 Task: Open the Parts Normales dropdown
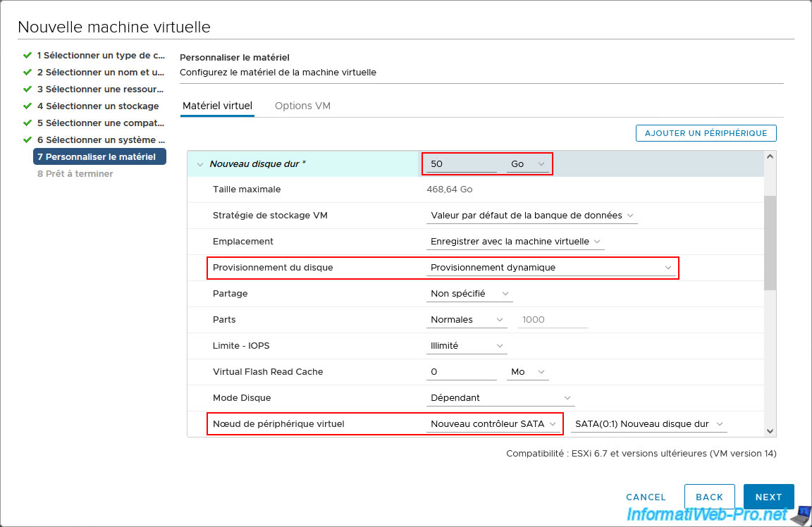coord(467,320)
